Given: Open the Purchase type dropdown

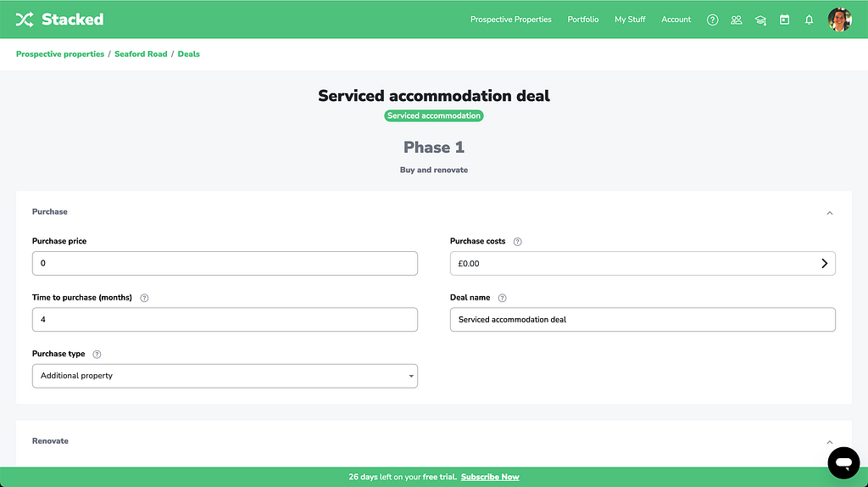Looking at the screenshot, I should pos(225,376).
